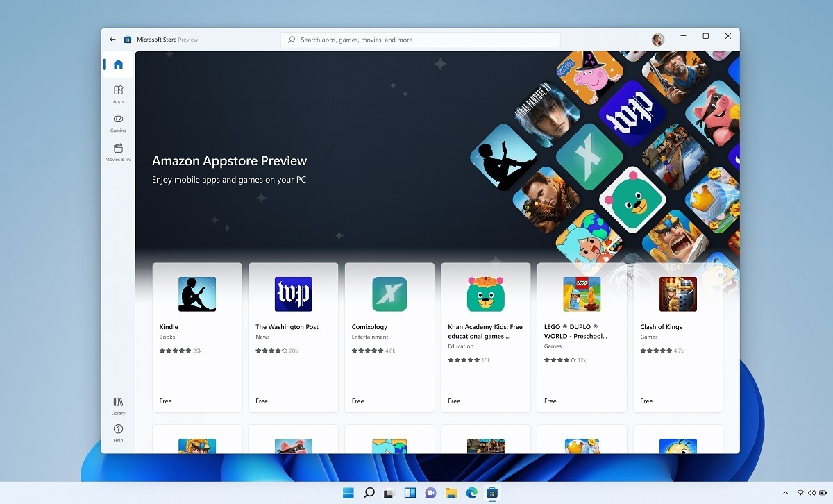Open the Apps section
833x504 pixels.
(x=118, y=94)
